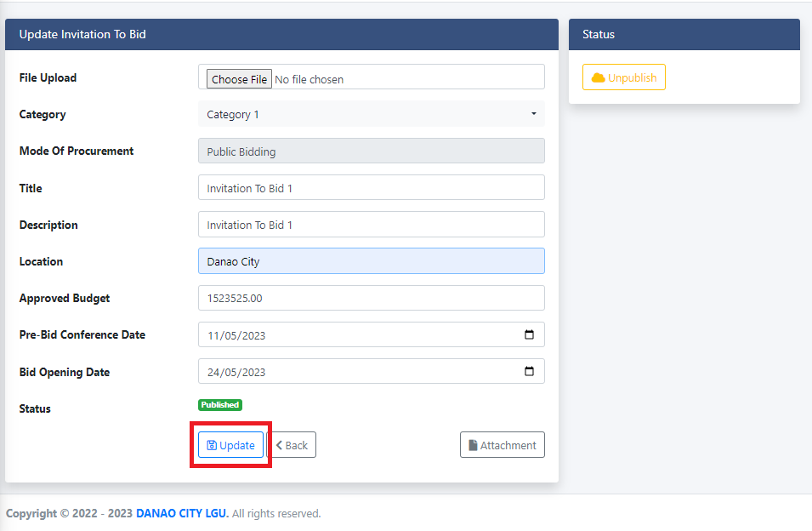Focus the Description input field
Viewport: 812px width, 531px height.
coord(372,225)
